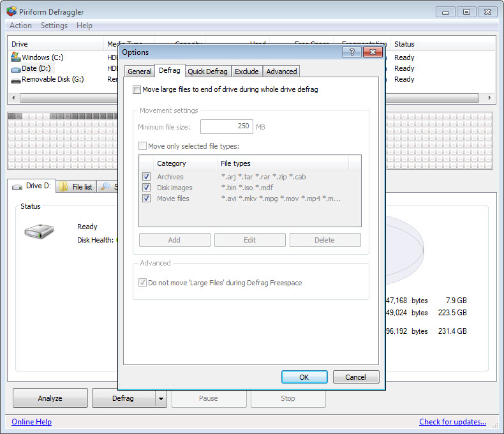
Task: Click the Add file type button
Action: pyautogui.click(x=175, y=240)
